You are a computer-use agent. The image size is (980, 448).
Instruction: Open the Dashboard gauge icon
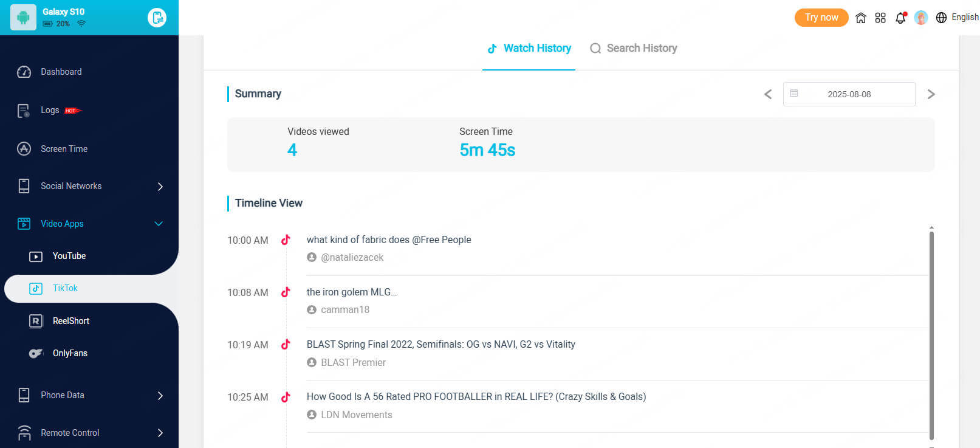click(x=24, y=72)
